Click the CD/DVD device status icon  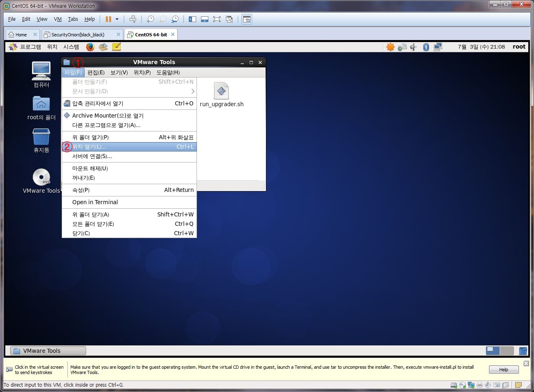point(463,385)
